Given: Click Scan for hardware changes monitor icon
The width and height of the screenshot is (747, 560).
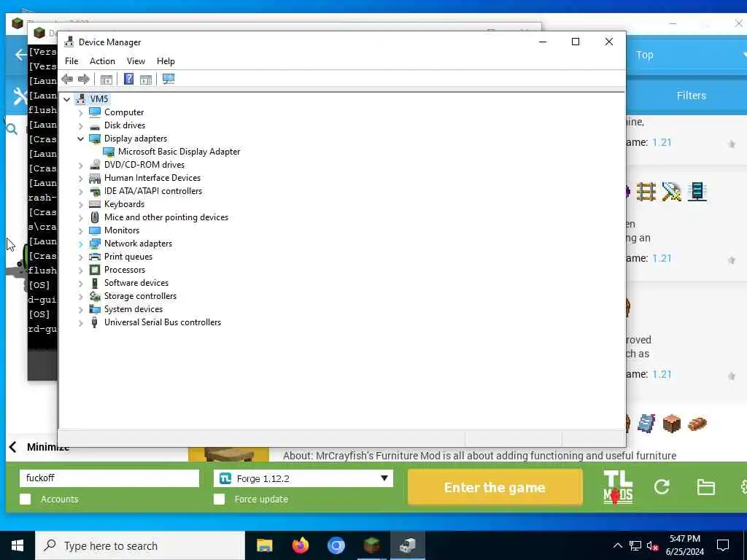Looking at the screenshot, I should [x=169, y=79].
